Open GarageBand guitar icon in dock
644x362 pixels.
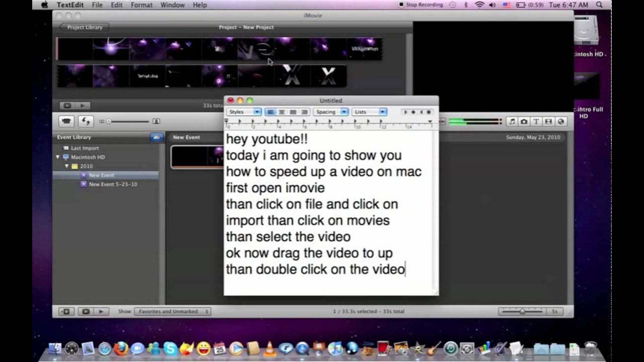click(434, 348)
